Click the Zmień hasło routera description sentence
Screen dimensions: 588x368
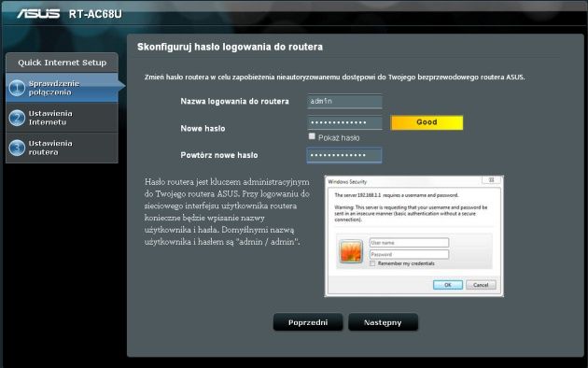point(334,78)
